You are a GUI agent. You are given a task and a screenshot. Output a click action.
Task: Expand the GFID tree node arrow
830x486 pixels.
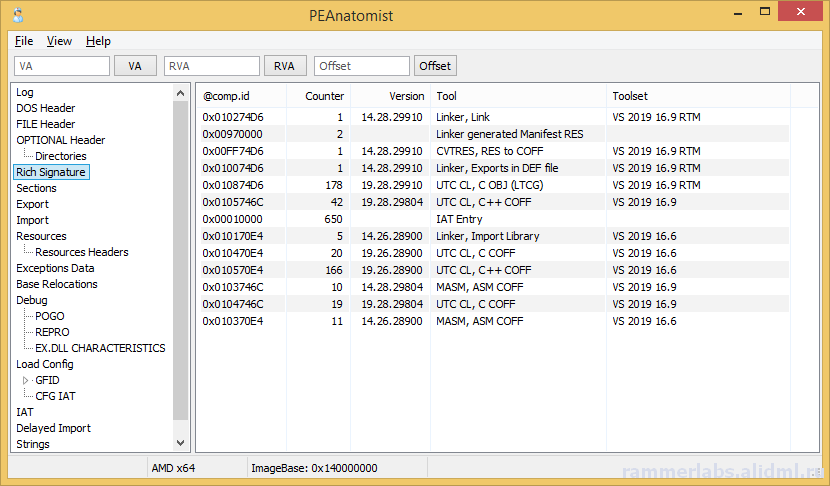25,380
